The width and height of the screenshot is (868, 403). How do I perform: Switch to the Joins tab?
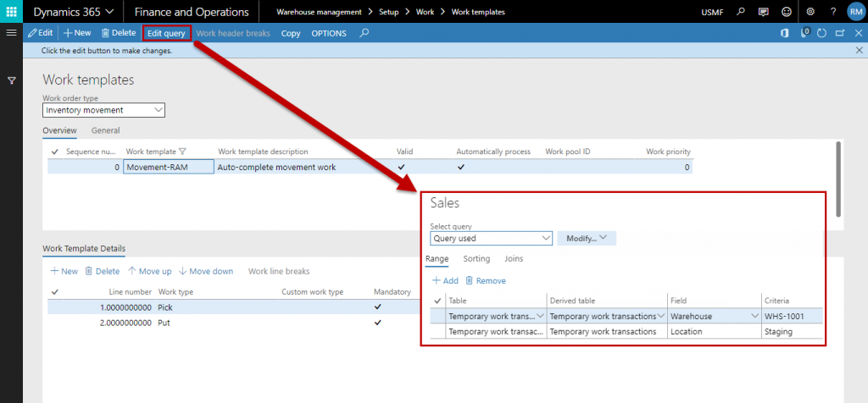tap(514, 258)
